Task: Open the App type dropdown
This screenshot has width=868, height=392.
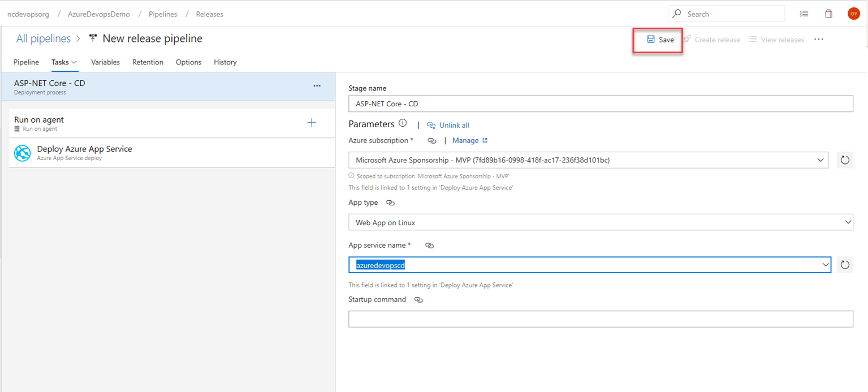Action: pos(601,222)
